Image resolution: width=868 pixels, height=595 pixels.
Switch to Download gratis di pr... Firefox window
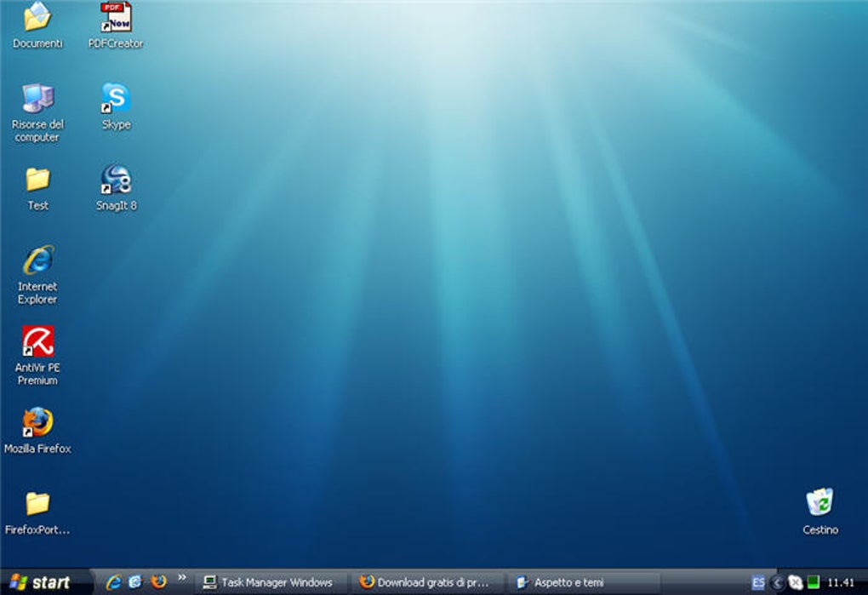pyautogui.click(x=426, y=582)
